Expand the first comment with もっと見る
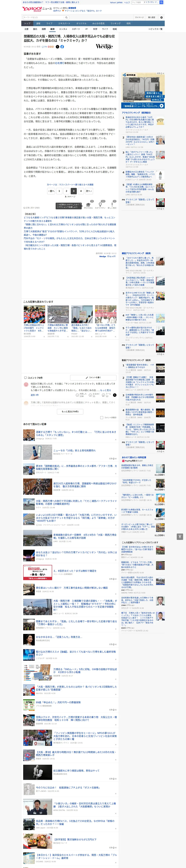186x868 pixels. [x=105, y=390]
